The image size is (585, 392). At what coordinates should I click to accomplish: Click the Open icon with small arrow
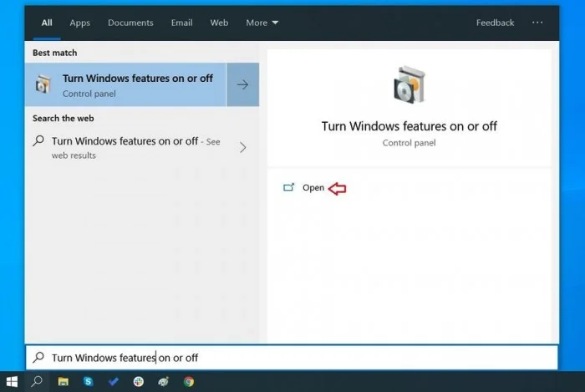click(289, 187)
